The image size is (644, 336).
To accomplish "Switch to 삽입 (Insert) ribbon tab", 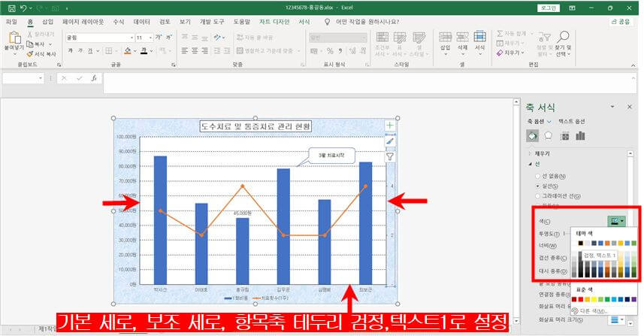I will (x=47, y=22).
